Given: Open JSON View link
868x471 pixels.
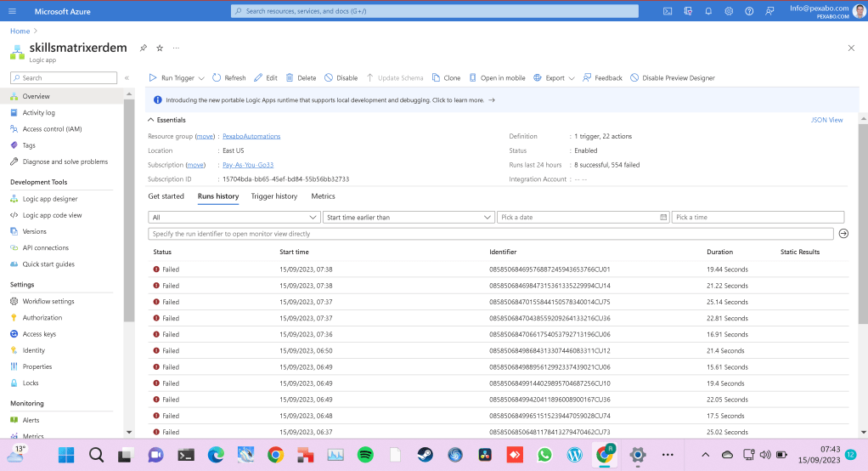Looking at the screenshot, I should click(x=827, y=120).
